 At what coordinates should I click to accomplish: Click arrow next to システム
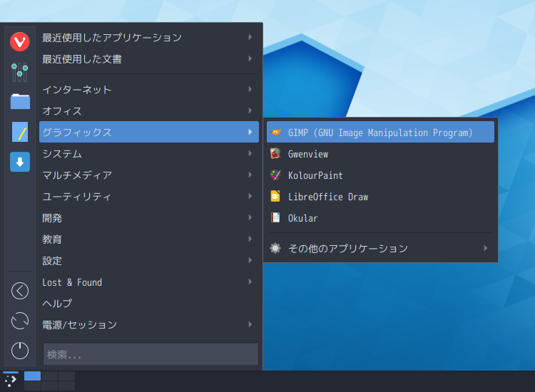pyautogui.click(x=250, y=153)
